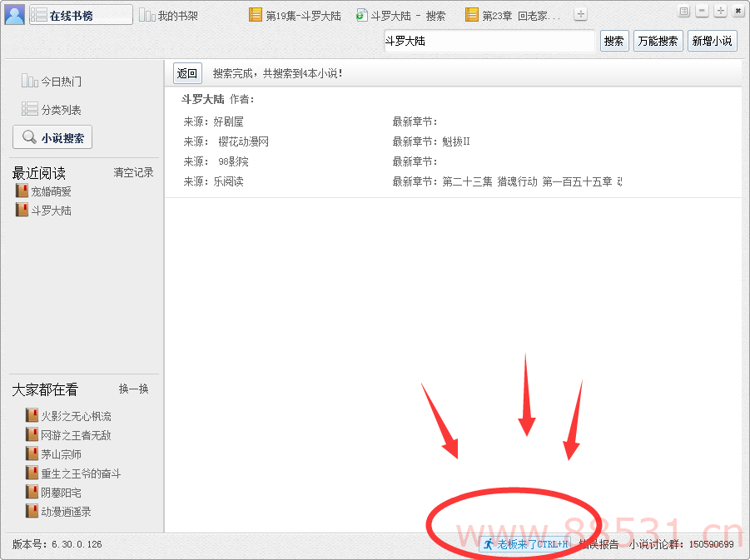Click book icon beside 网游之王者无敌

point(32,434)
